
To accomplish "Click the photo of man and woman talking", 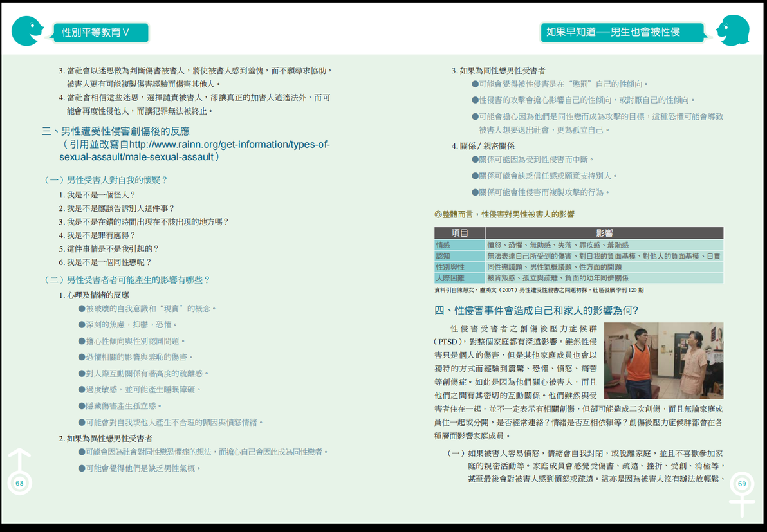I will pos(663,361).
